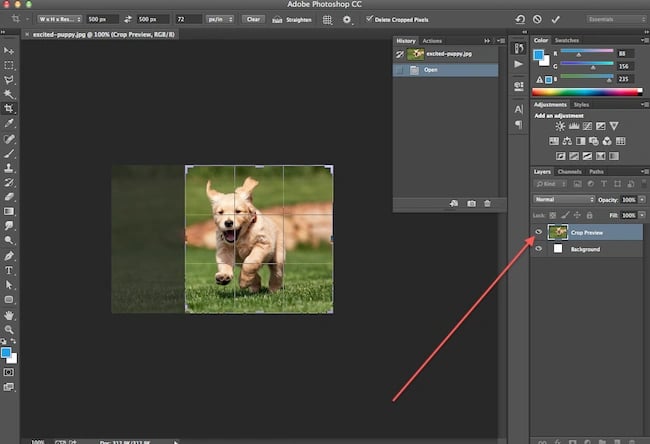
Task: Reset the crop with undo arrow icon
Action: click(521, 19)
